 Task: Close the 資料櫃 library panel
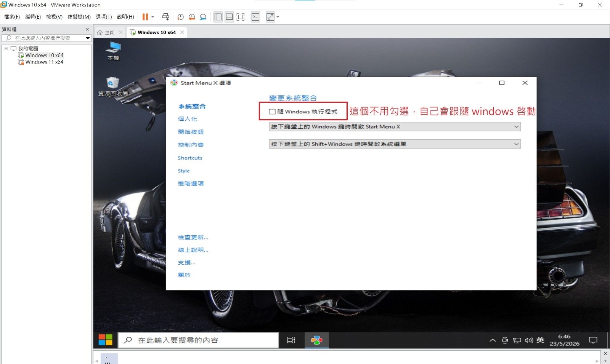pos(87,29)
